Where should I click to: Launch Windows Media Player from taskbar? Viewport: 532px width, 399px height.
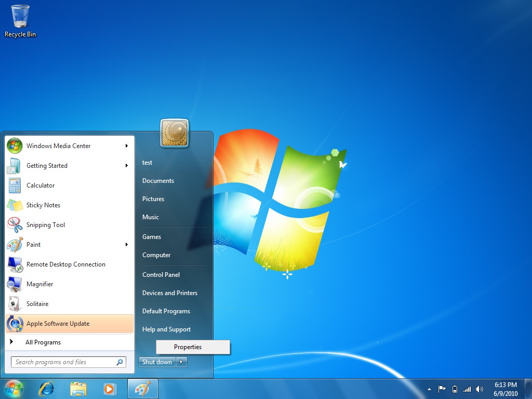click(x=110, y=389)
